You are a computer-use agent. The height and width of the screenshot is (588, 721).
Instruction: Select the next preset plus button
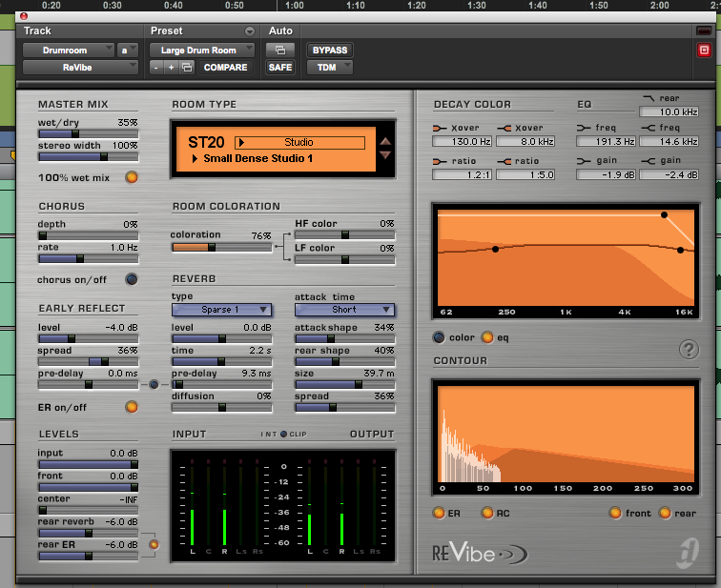171,68
